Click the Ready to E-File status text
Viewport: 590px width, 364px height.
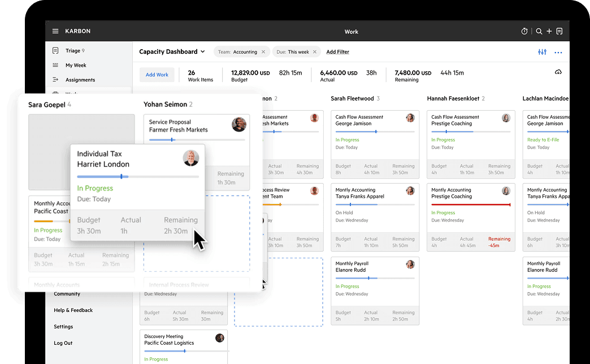click(x=543, y=140)
